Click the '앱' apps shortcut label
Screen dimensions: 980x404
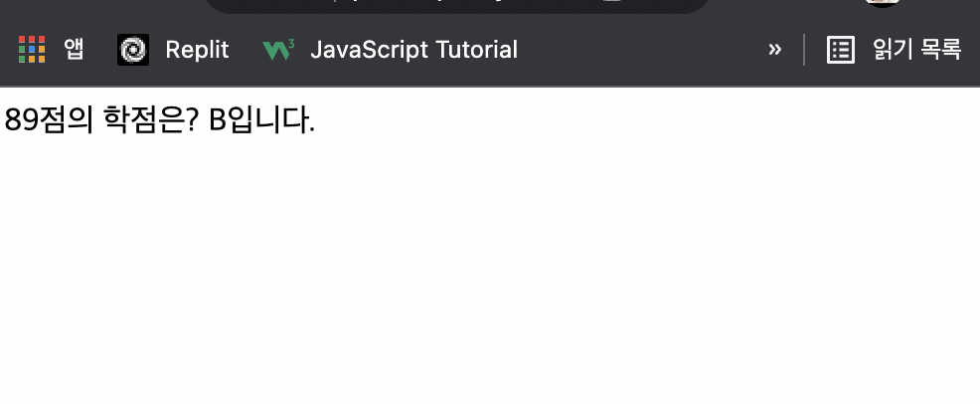[74, 49]
